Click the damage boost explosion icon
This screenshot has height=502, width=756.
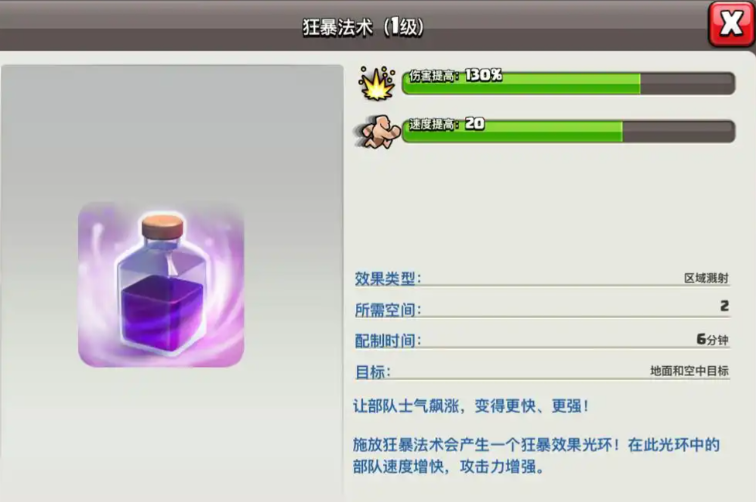pyautogui.click(x=377, y=83)
